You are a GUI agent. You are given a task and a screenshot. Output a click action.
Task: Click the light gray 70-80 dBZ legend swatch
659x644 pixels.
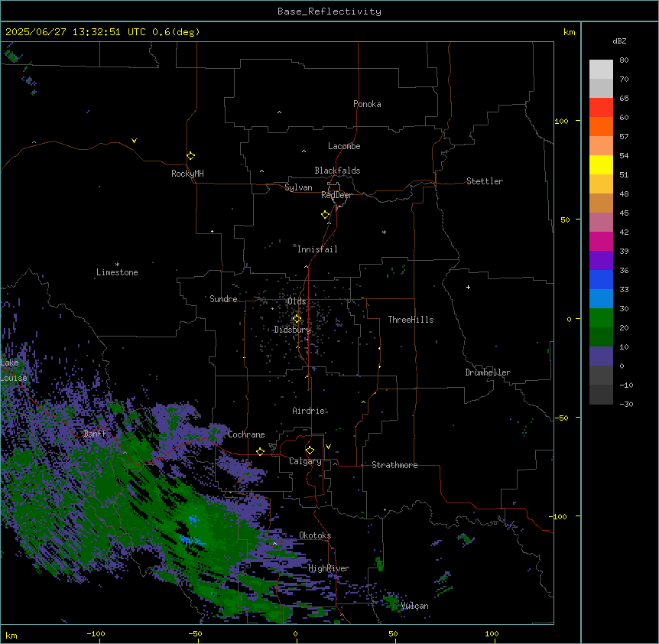[x=601, y=70]
